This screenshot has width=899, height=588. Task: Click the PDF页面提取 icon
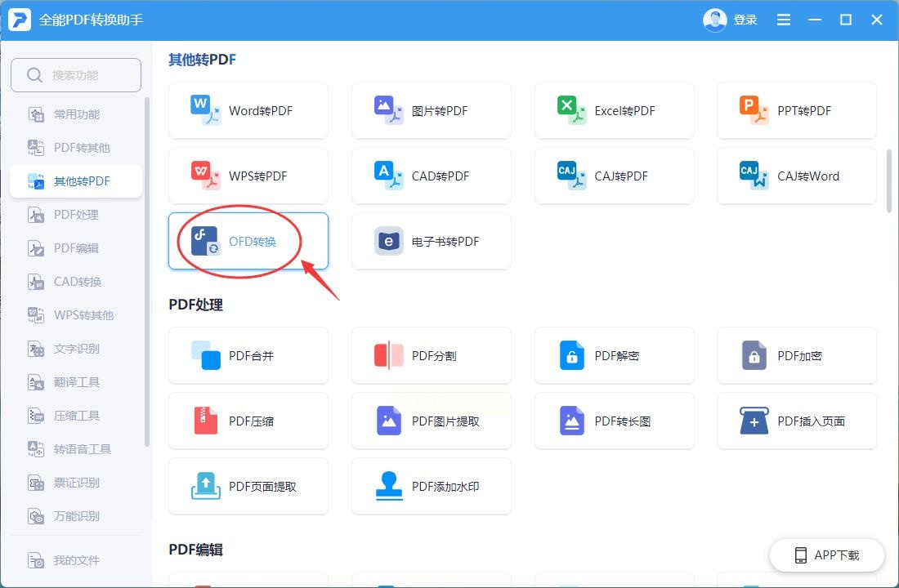(x=205, y=486)
